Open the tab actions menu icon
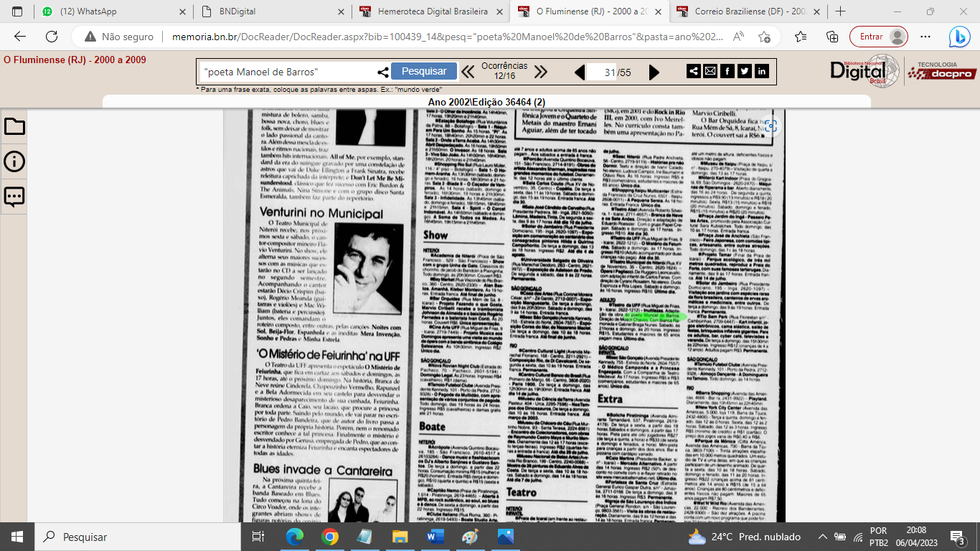Screen dimensions: 980x551 [x=17, y=11]
